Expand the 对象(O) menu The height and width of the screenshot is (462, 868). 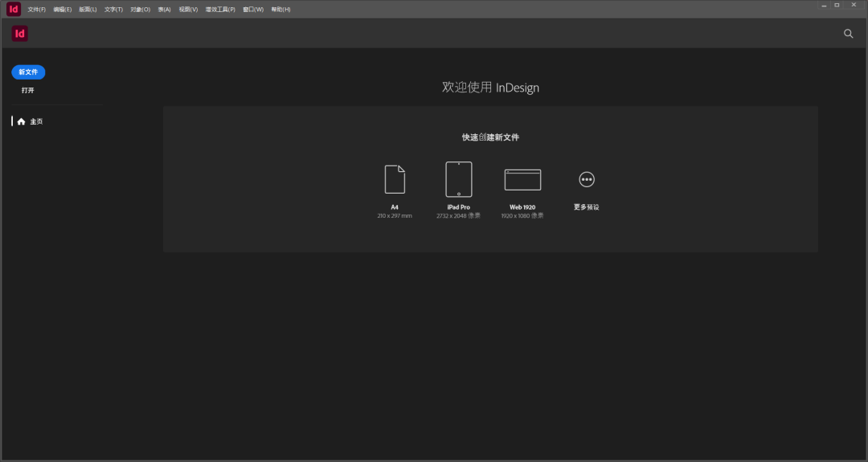point(140,10)
